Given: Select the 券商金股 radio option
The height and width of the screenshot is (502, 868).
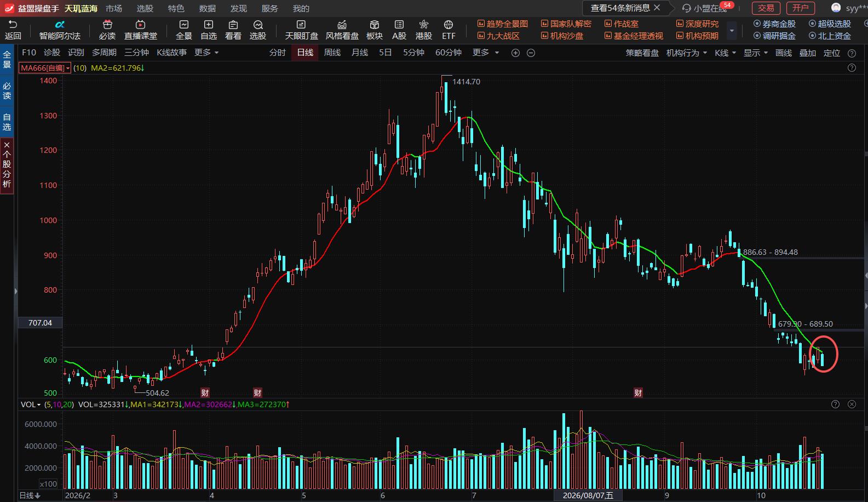Looking at the screenshot, I should [x=774, y=24].
